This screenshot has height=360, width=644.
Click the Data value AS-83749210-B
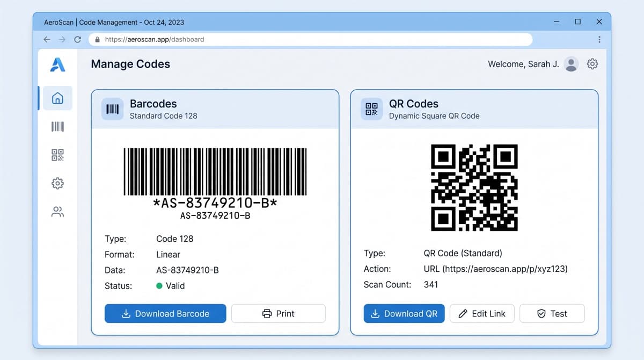pos(187,270)
